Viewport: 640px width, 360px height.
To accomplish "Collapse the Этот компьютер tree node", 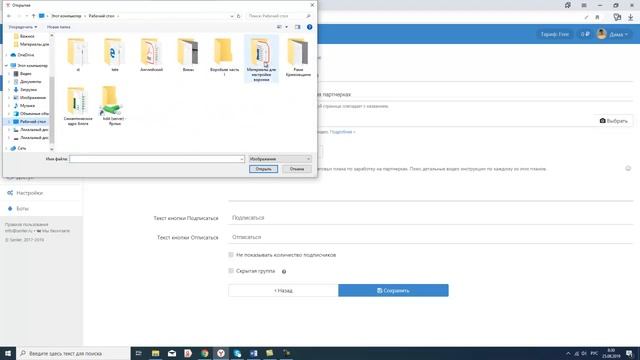I will coord(6,65).
